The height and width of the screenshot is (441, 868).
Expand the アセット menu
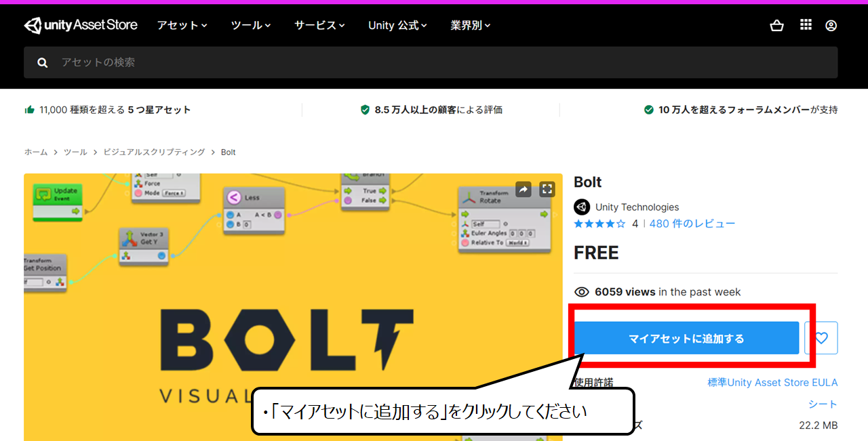(x=182, y=25)
